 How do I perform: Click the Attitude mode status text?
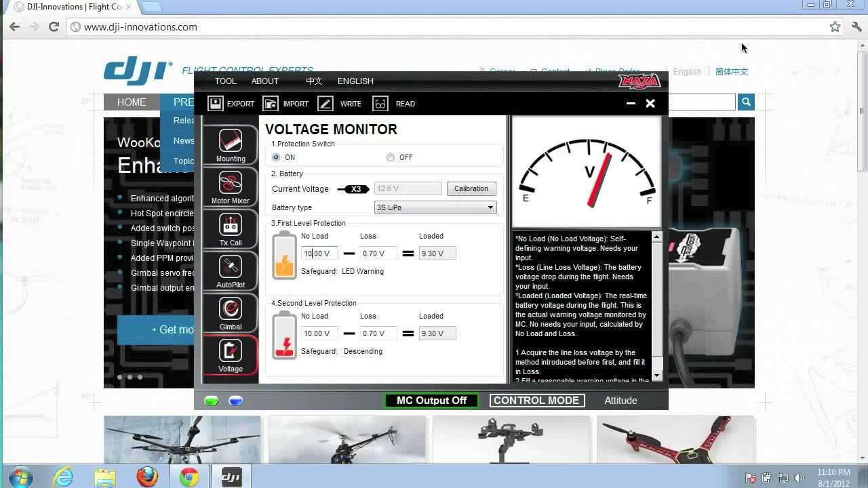click(620, 401)
